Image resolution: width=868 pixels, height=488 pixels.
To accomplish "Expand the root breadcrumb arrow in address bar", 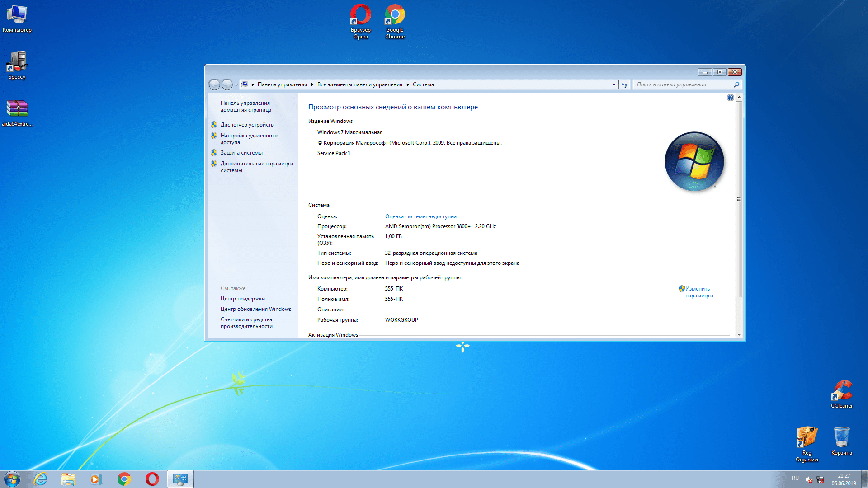I will pyautogui.click(x=253, y=84).
